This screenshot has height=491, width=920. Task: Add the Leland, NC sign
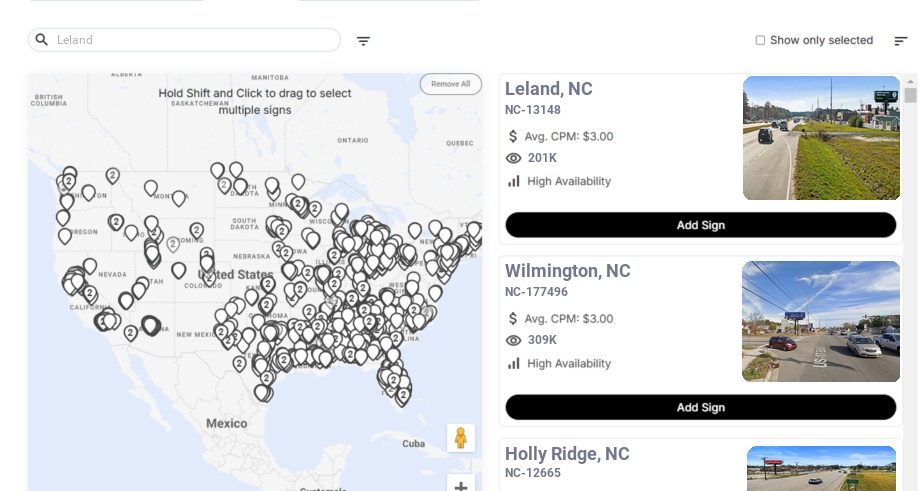click(700, 225)
